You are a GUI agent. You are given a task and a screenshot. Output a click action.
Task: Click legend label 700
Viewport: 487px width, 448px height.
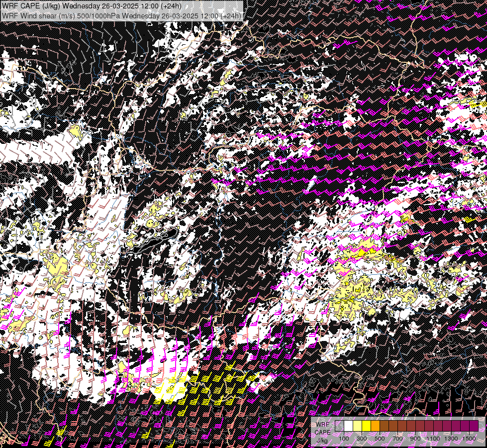397,439
